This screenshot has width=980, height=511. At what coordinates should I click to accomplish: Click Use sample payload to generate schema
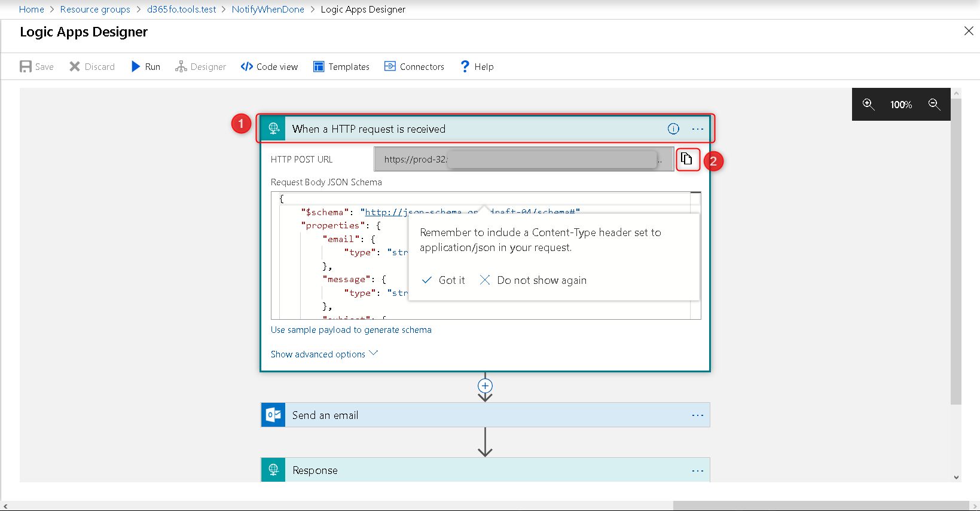[351, 330]
